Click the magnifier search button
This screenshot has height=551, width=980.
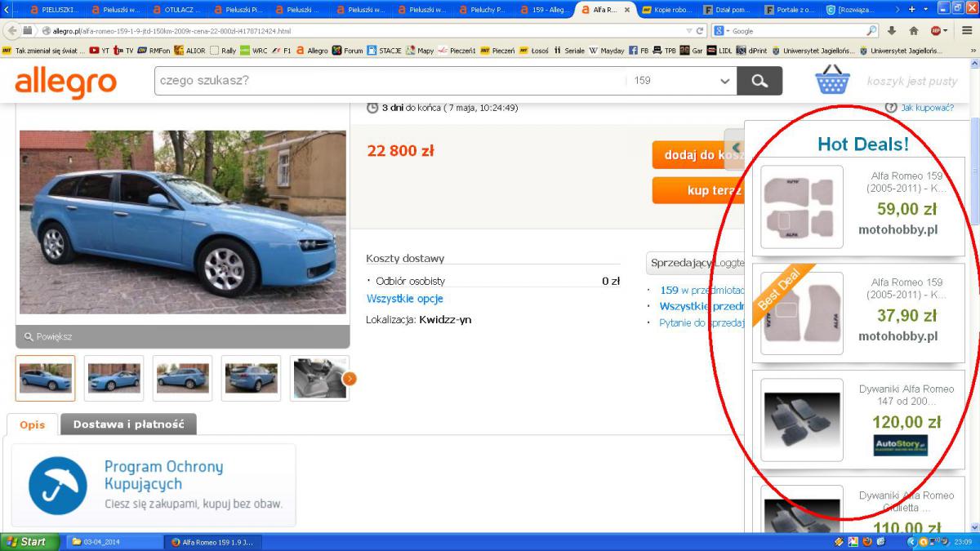pos(759,81)
